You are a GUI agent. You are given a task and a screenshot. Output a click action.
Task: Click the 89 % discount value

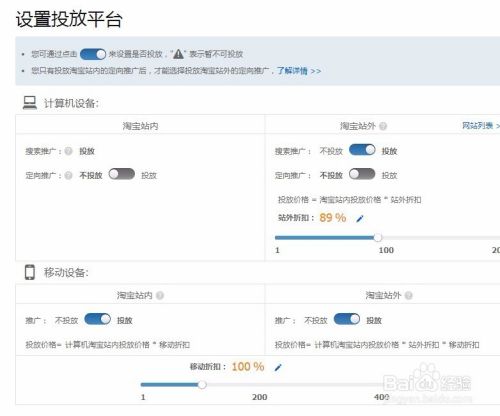pos(333,218)
